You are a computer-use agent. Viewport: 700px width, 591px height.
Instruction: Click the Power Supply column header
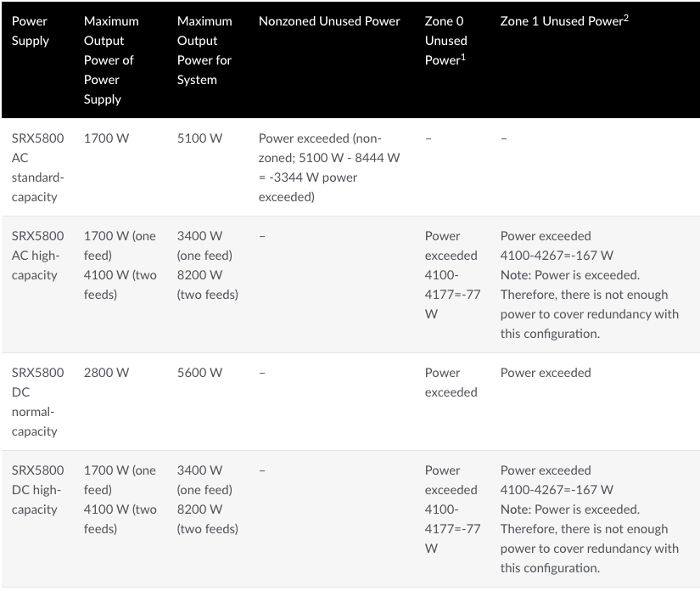[30, 31]
